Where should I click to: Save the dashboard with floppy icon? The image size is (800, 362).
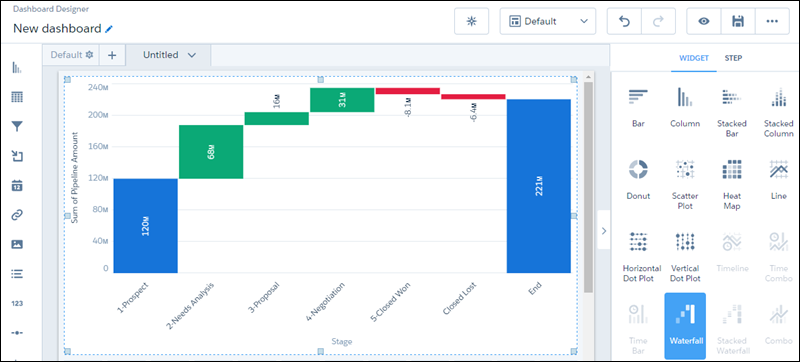(x=738, y=21)
